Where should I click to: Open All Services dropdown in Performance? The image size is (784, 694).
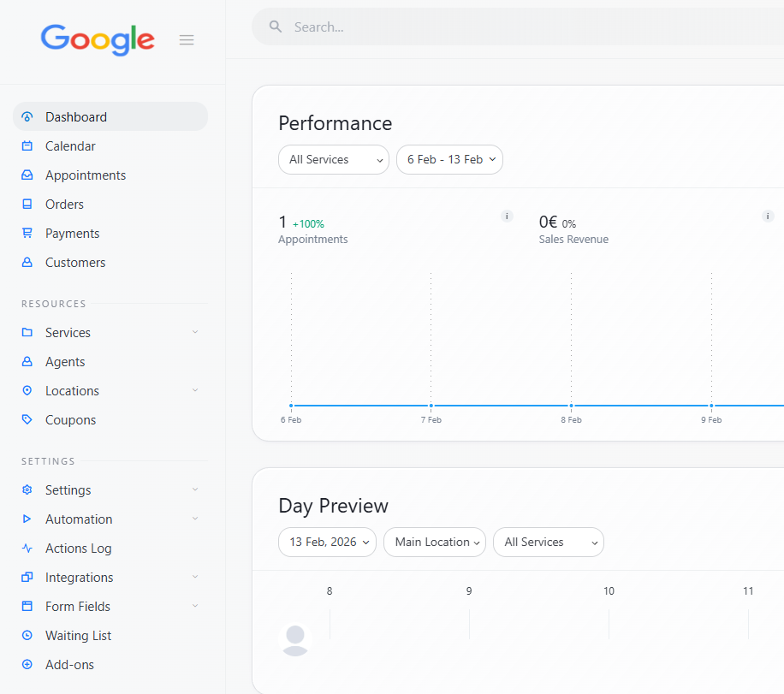(333, 160)
